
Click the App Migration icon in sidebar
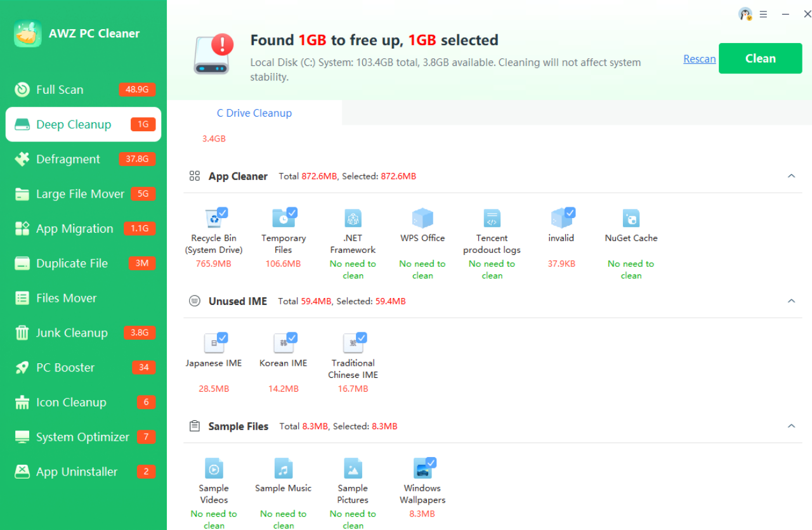click(x=22, y=229)
